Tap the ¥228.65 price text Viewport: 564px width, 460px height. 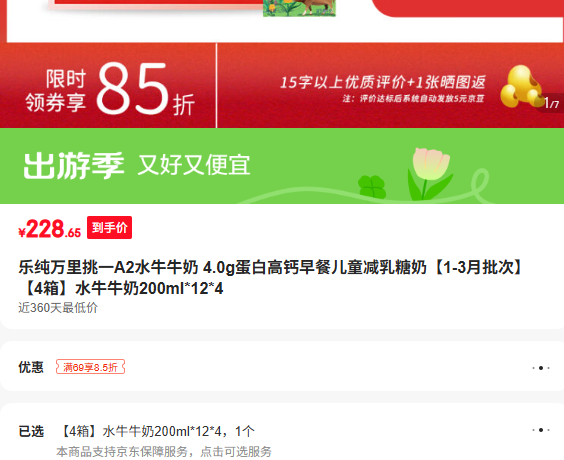(x=50, y=229)
